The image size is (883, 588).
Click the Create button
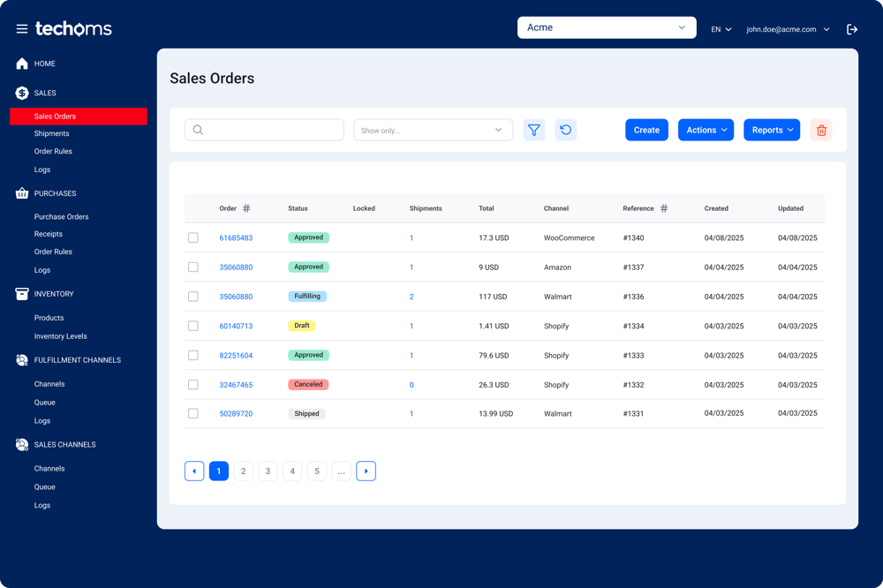[x=646, y=129]
